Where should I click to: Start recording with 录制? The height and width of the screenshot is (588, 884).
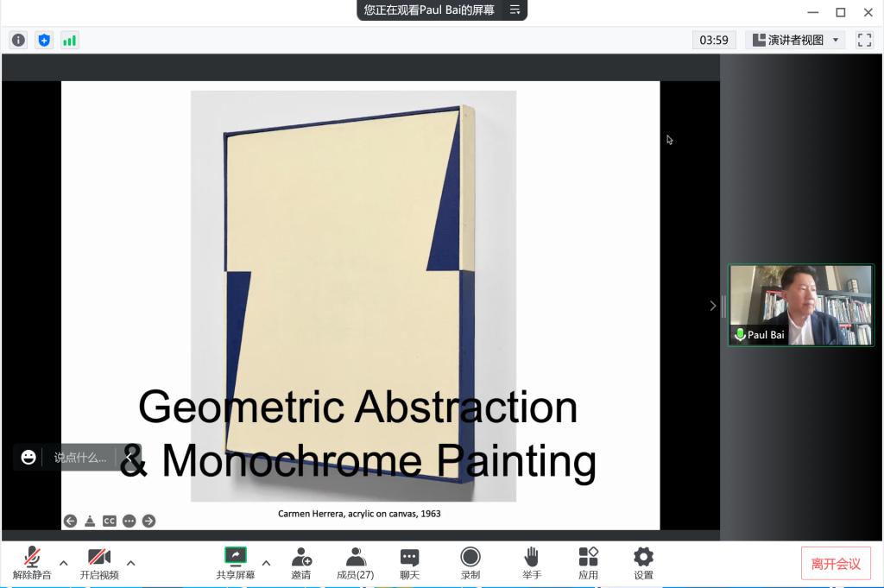pos(470,563)
